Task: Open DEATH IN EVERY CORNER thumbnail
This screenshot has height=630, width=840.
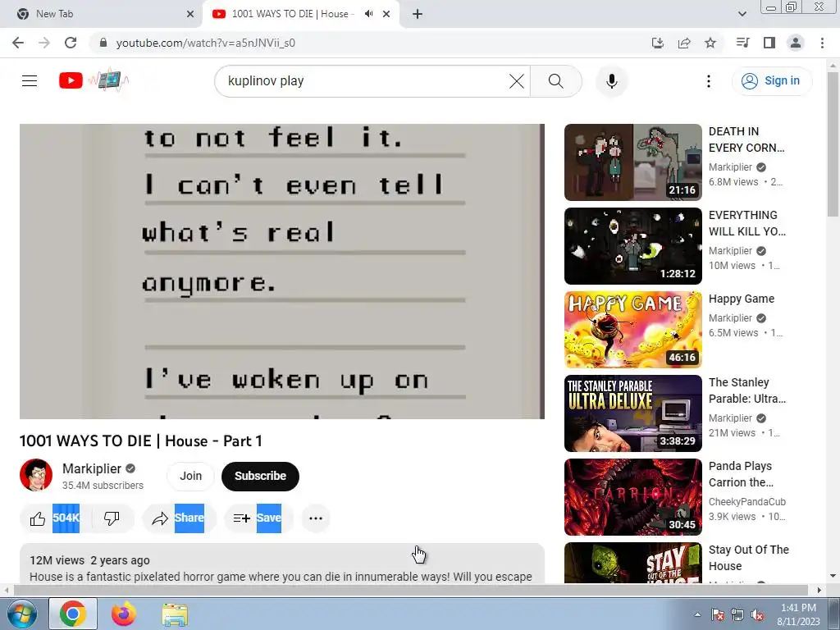Action: [x=632, y=162]
